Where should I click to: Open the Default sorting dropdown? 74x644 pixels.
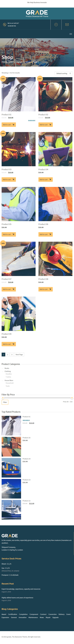64,73
